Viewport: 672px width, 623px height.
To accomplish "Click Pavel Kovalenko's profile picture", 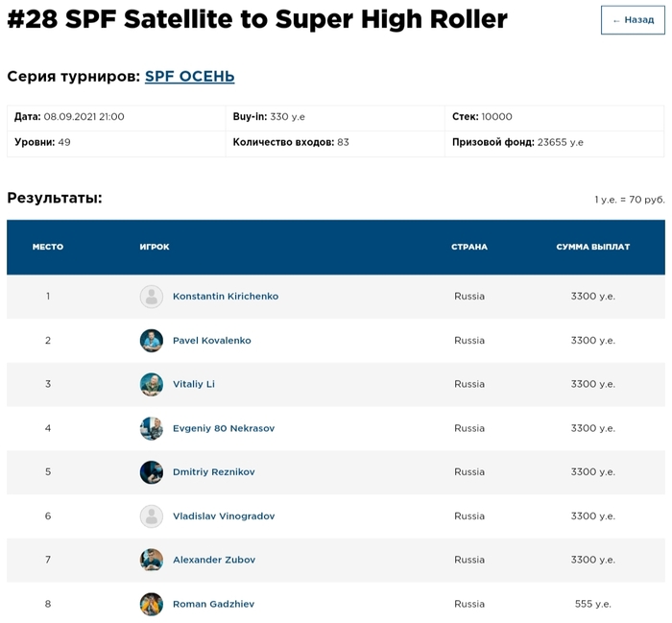I will pos(152,341).
